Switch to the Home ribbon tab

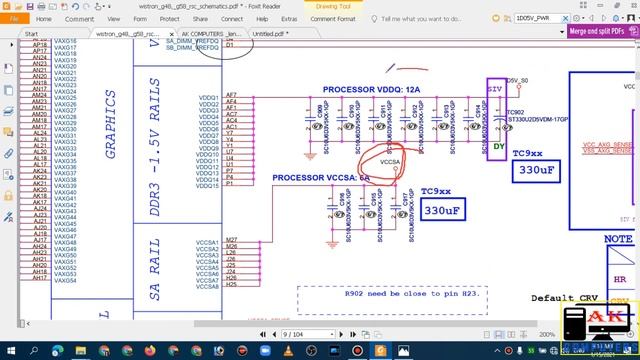(44, 19)
